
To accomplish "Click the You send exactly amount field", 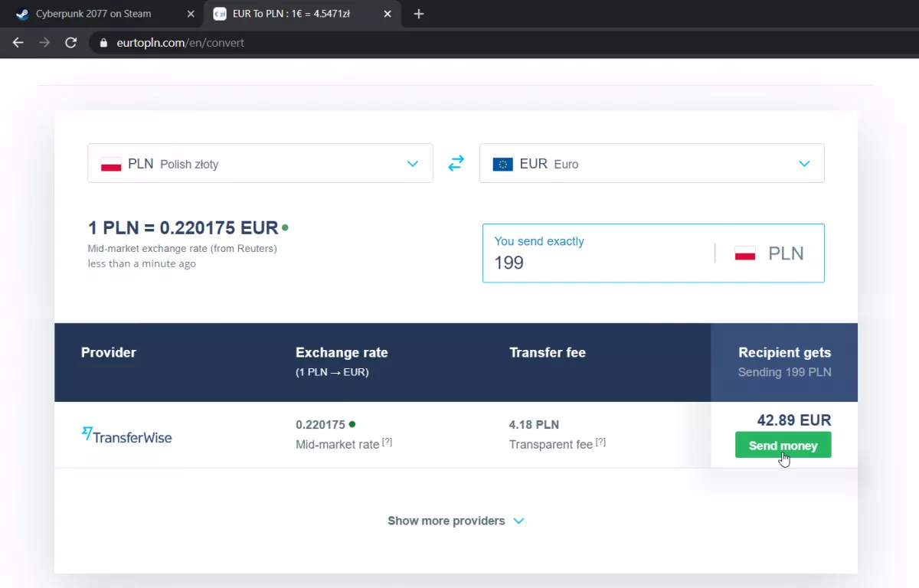I will click(x=653, y=253).
